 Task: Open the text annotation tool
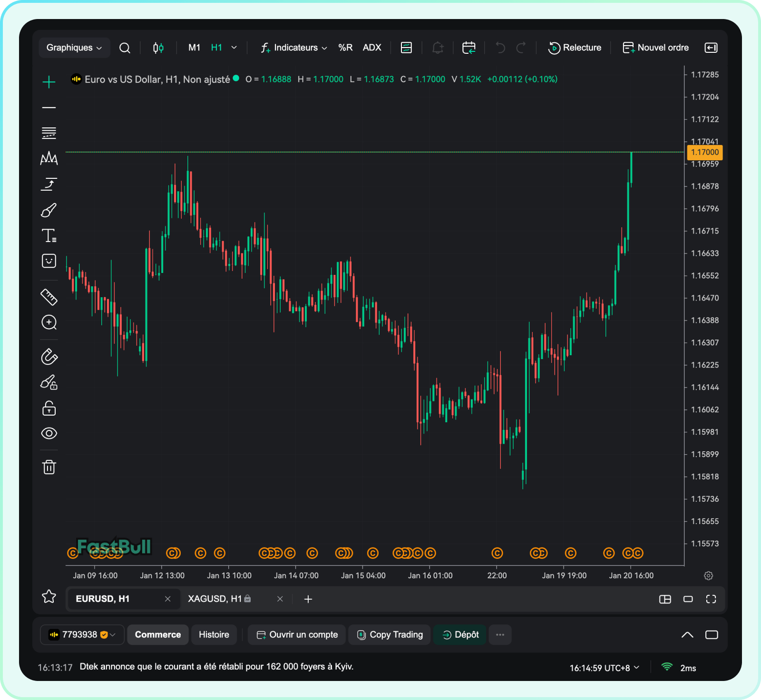[49, 236]
